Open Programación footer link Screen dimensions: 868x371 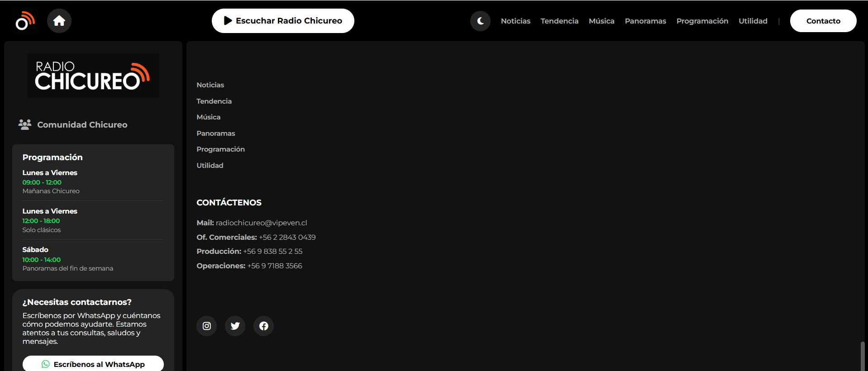point(221,149)
